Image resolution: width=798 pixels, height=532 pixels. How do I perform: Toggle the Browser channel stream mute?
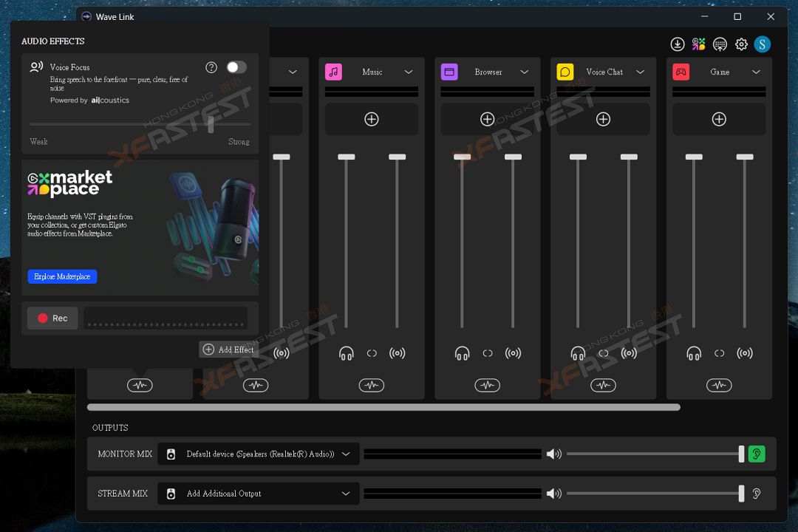pyautogui.click(x=513, y=352)
